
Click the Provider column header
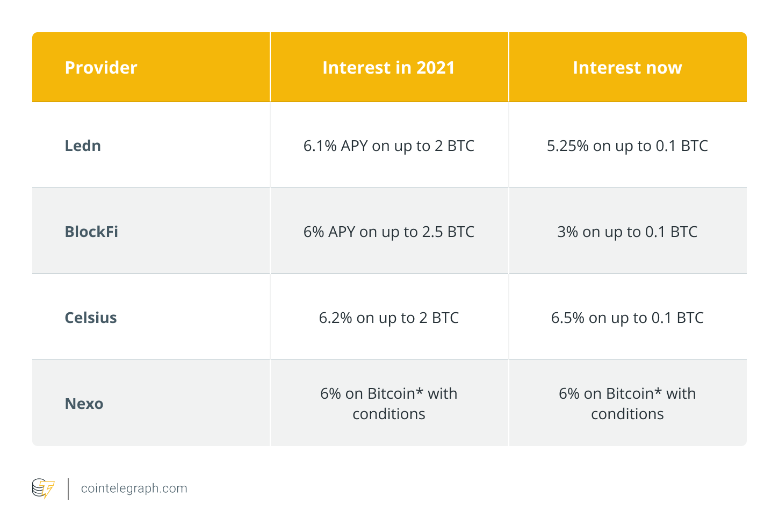coord(101,68)
